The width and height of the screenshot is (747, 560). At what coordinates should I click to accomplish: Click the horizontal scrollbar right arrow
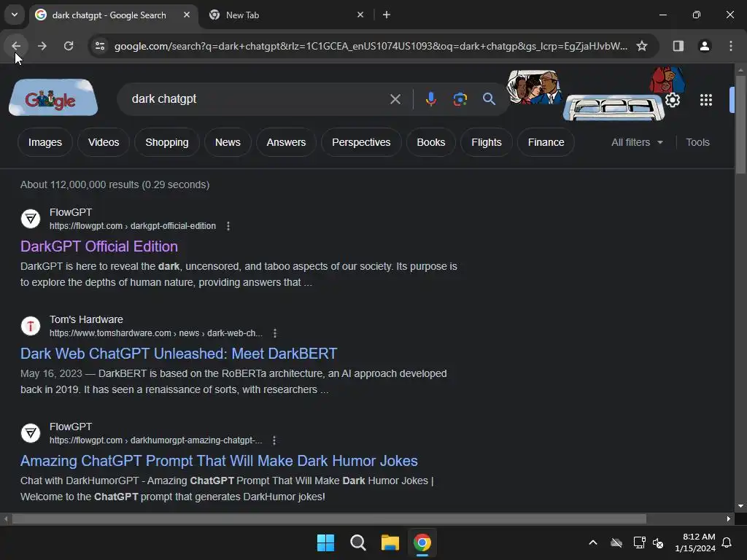tap(729, 518)
